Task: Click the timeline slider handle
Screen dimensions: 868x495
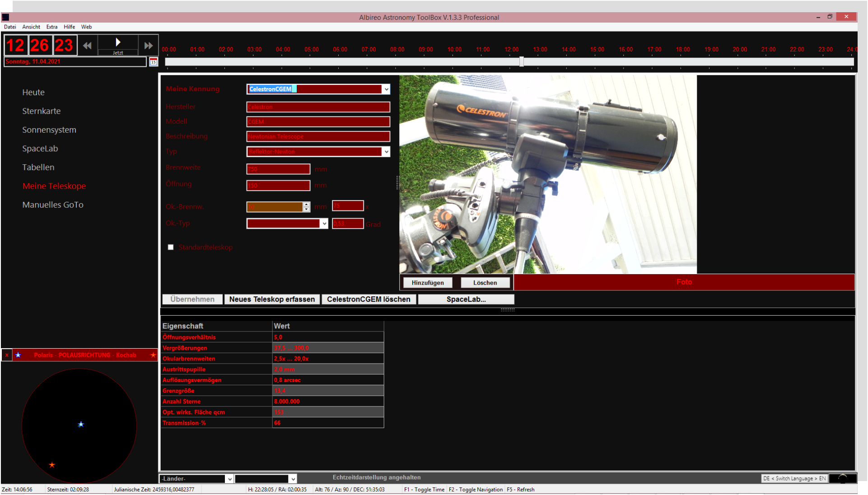Action: [x=522, y=61]
